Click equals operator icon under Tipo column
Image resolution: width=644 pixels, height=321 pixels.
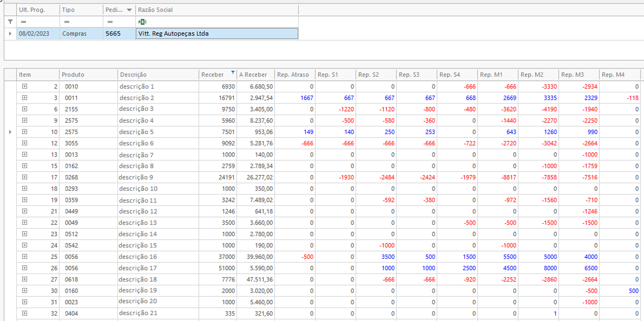pos(67,22)
